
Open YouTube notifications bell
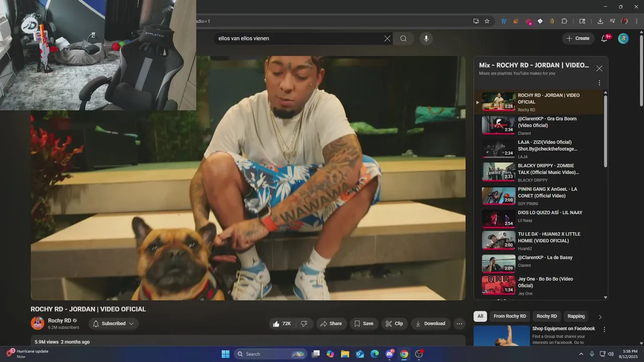coord(604,39)
